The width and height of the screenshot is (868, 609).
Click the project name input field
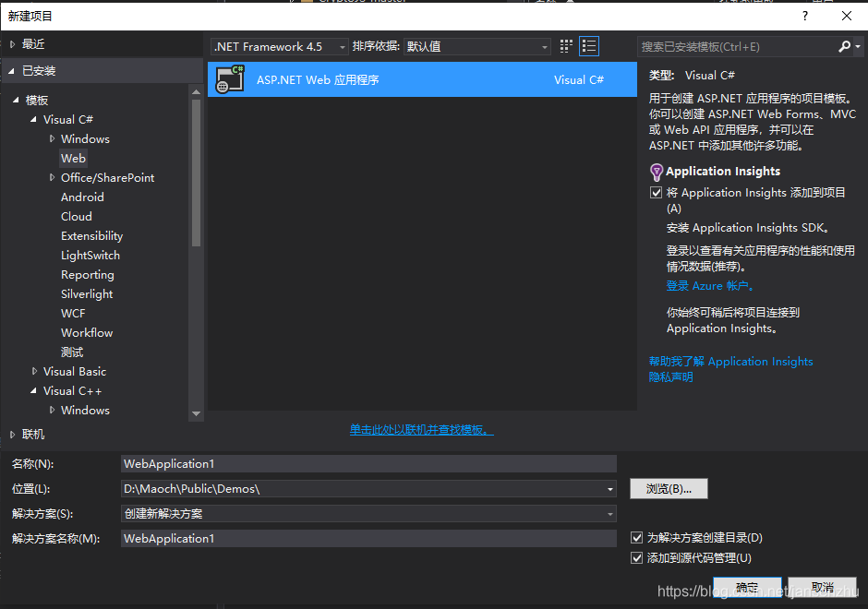click(x=368, y=464)
